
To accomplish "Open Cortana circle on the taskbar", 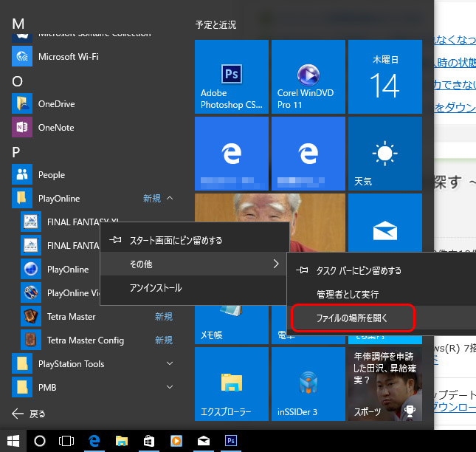I will pos(40,441).
